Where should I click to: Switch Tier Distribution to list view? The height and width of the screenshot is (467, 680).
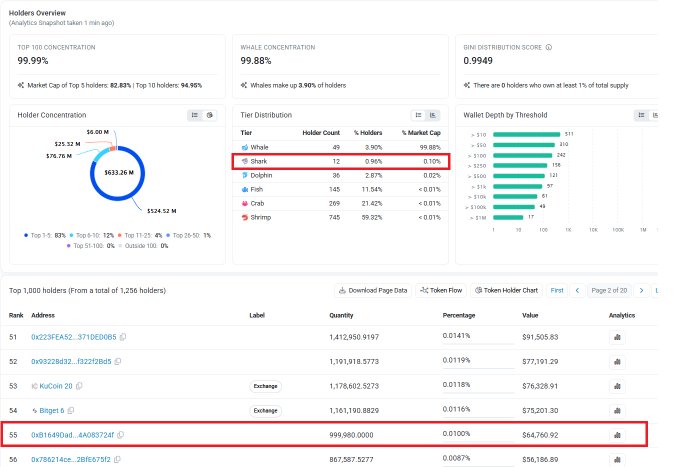coord(418,115)
